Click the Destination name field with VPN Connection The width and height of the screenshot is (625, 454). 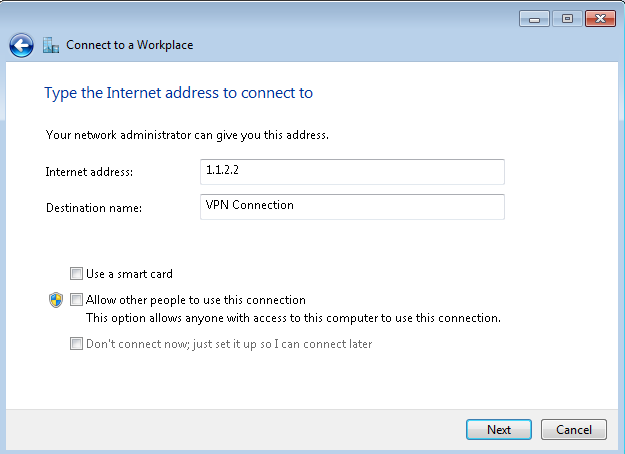coord(352,207)
